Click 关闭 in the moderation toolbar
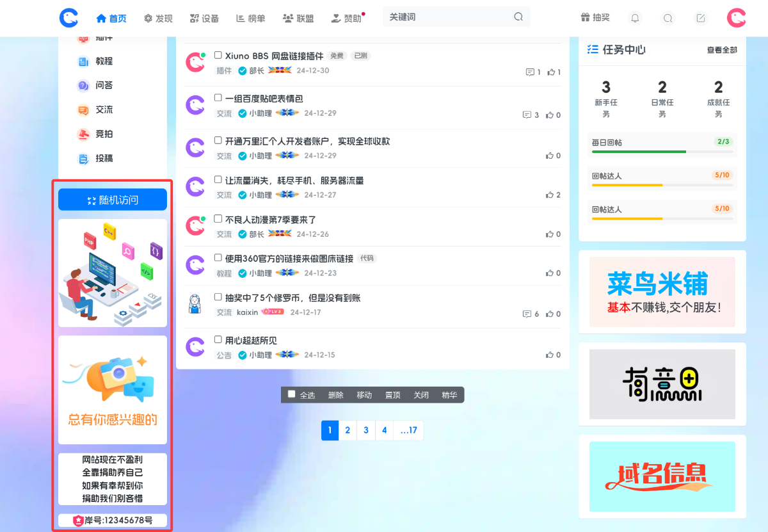 (421, 395)
